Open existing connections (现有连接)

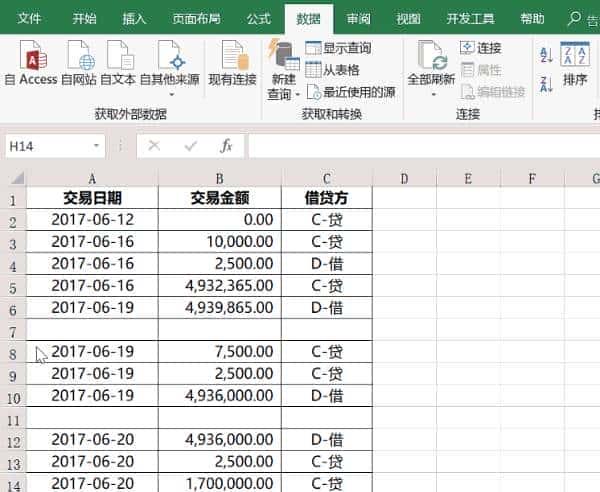click(x=233, y=64)
